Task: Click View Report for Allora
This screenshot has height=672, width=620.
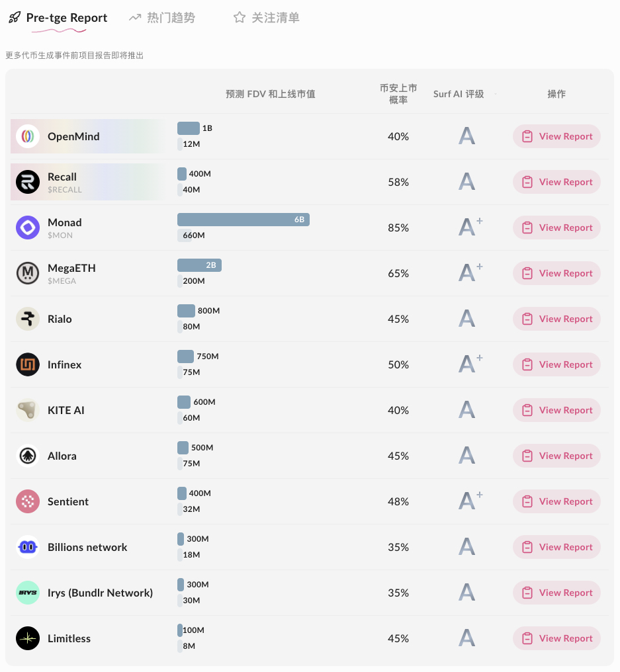Action: [556, 456]
